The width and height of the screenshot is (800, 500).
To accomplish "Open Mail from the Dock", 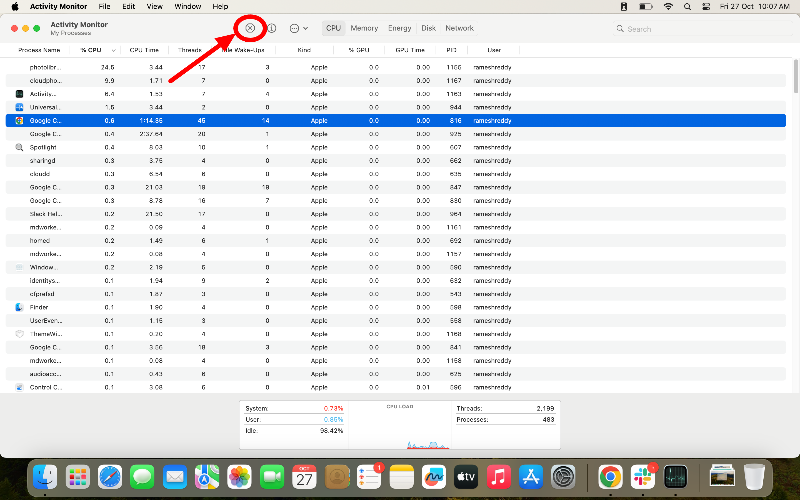I will point(174,478).
